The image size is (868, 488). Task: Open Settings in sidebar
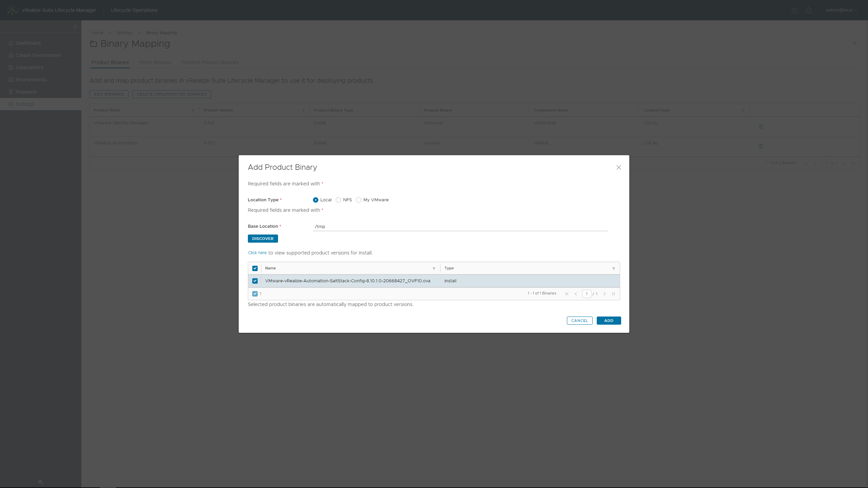click(41, 104)
